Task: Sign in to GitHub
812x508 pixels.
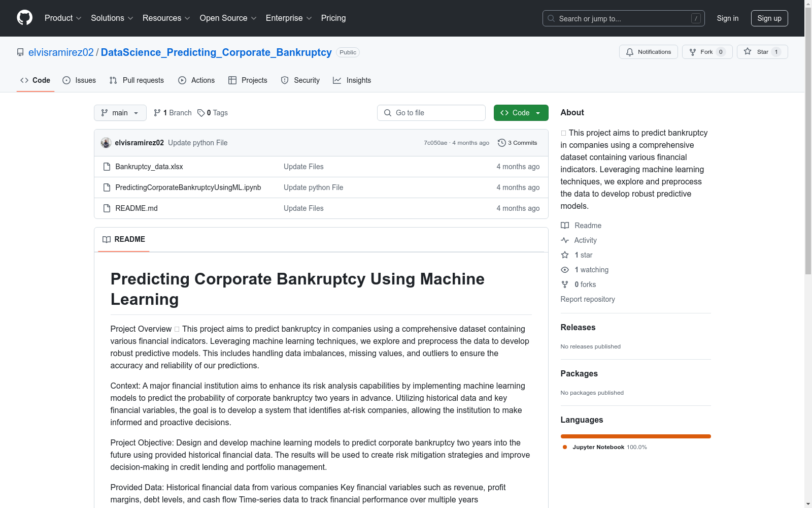Action: pos(728,18)
